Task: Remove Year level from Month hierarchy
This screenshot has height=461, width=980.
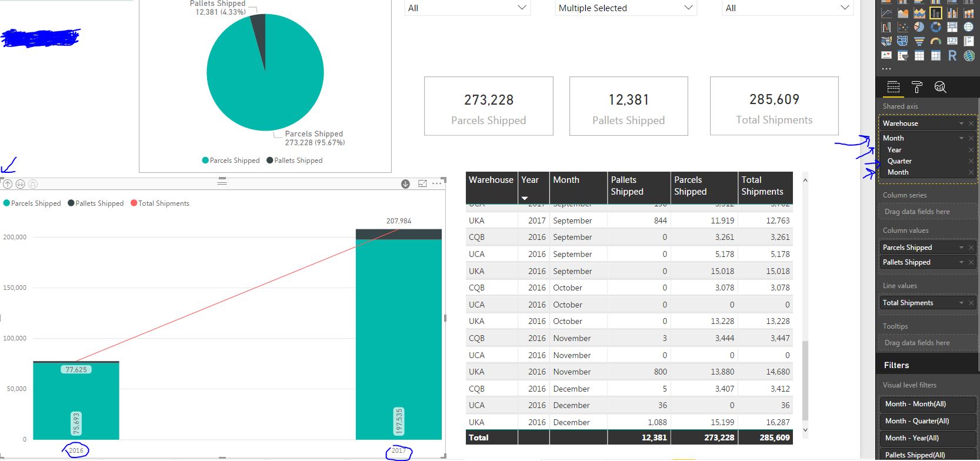Action: (x=971, y=150)
